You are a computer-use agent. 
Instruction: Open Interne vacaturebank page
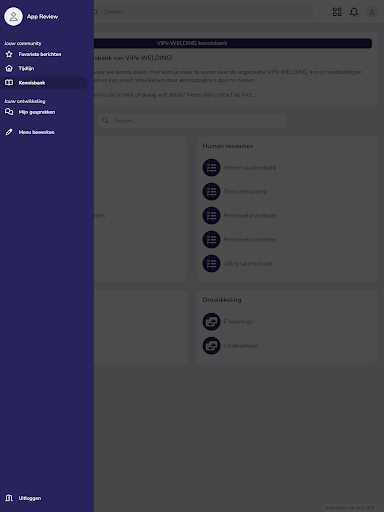250,168
